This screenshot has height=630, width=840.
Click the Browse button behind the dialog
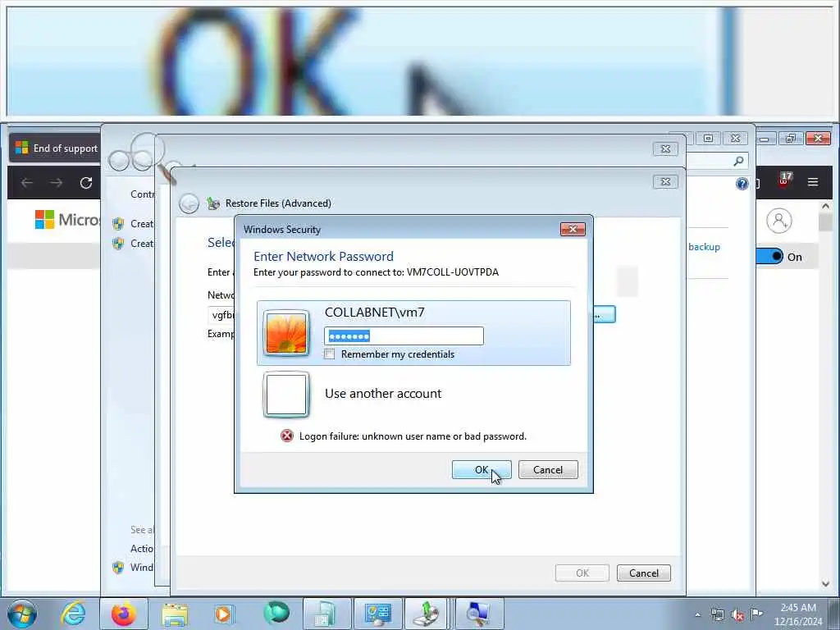[604, 314]
